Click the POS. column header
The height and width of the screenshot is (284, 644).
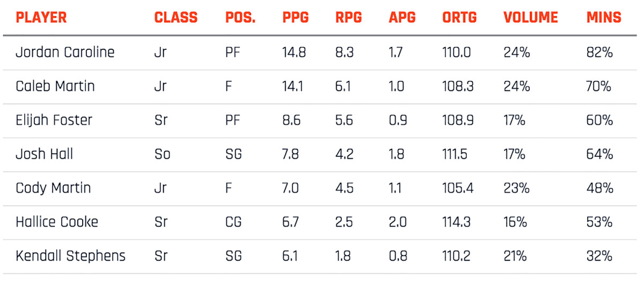[240, 17]
